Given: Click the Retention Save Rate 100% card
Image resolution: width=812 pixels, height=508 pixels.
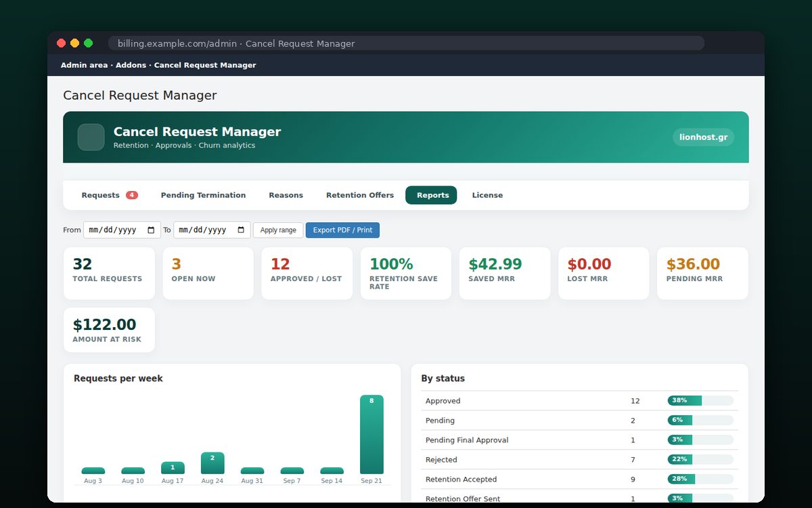Looking at the screenshot, I should coord(406,274).
